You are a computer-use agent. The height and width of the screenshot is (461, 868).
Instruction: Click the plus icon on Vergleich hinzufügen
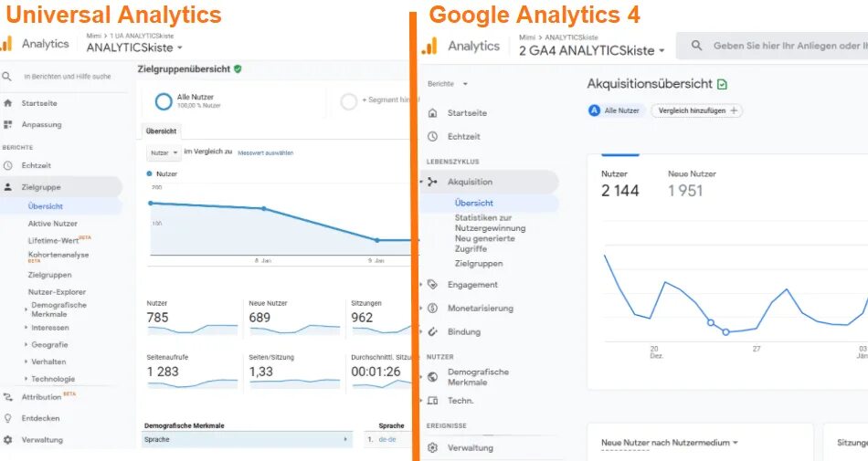[734, 110]
